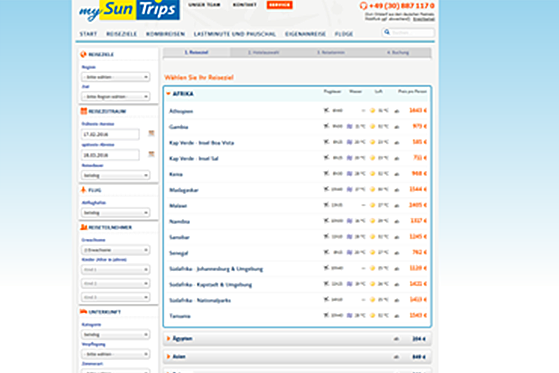559x373 pixels.
Task: Open the Ziel dropdown
Action: coord(116,96)
